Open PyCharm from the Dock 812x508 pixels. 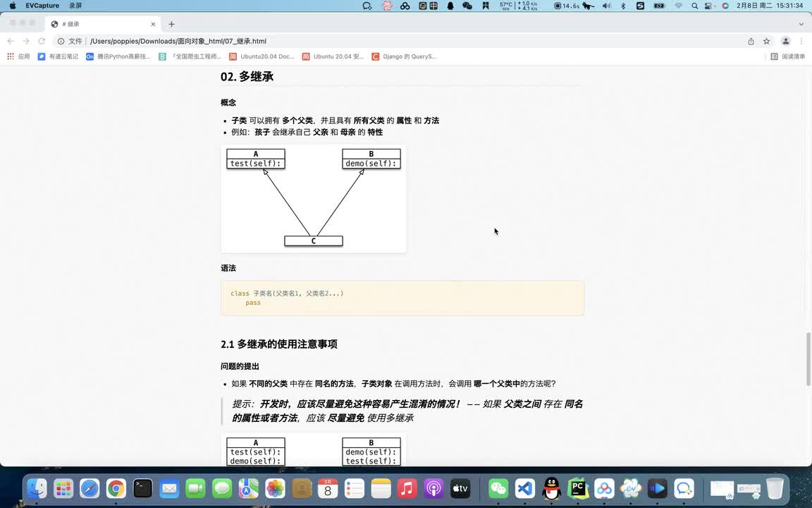[578, 488]
